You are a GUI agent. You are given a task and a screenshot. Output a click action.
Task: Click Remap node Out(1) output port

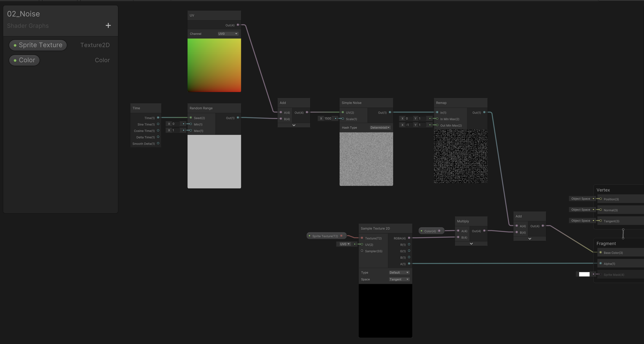484,112
